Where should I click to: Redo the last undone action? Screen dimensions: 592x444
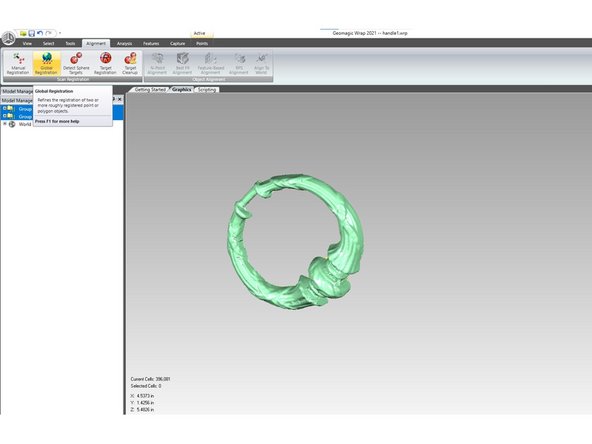click(49, 33)
